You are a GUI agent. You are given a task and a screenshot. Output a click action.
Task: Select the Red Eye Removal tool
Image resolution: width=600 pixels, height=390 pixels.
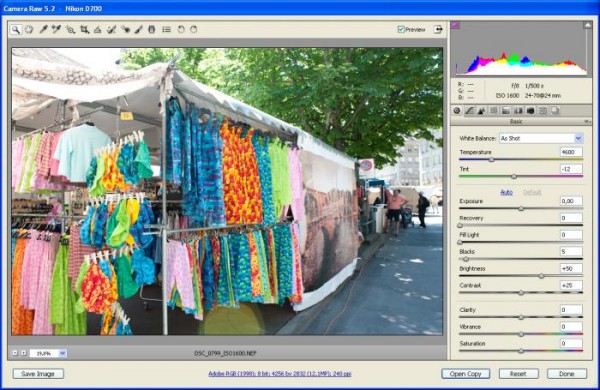[x=126, y=29]
